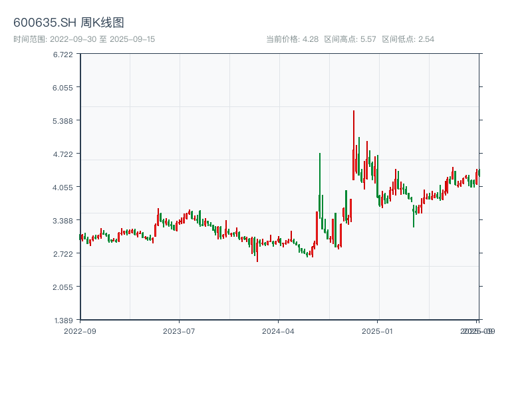Click the y-axis value 6.055

(63, 88)
